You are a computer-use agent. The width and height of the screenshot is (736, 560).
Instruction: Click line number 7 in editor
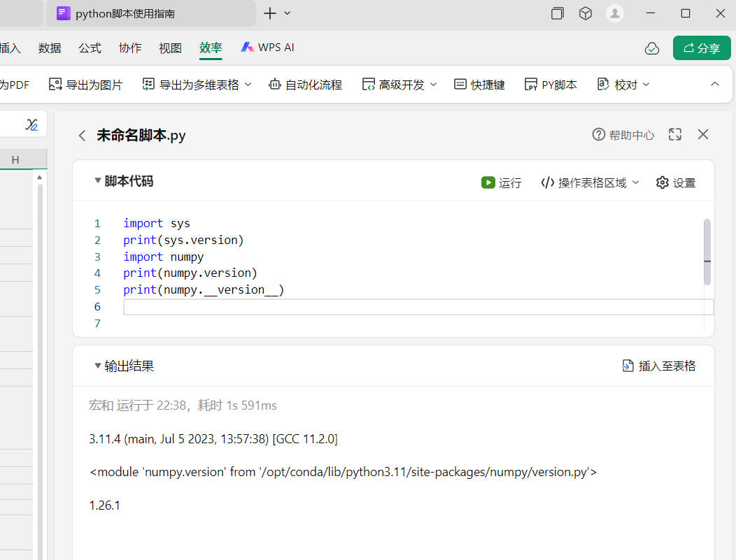coord(97,323)
